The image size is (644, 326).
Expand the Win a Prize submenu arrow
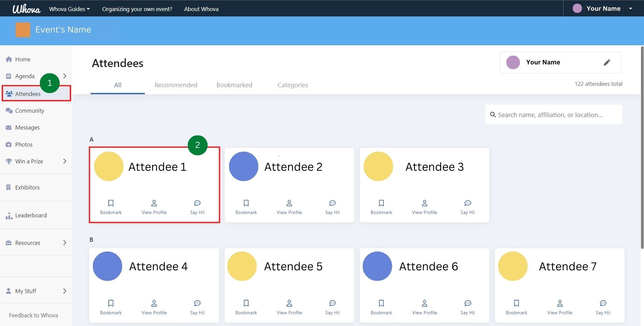pyautogui.click(x=65, y=161)
